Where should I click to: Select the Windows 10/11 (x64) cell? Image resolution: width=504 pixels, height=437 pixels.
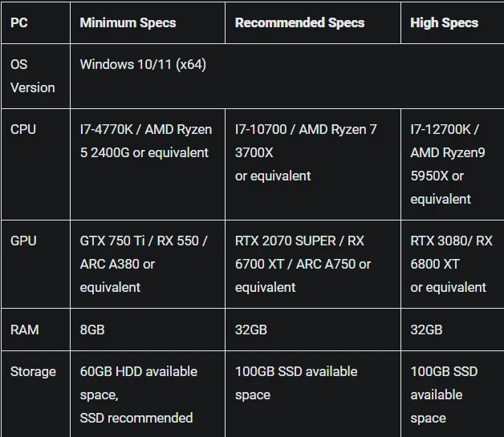[287, 76]
